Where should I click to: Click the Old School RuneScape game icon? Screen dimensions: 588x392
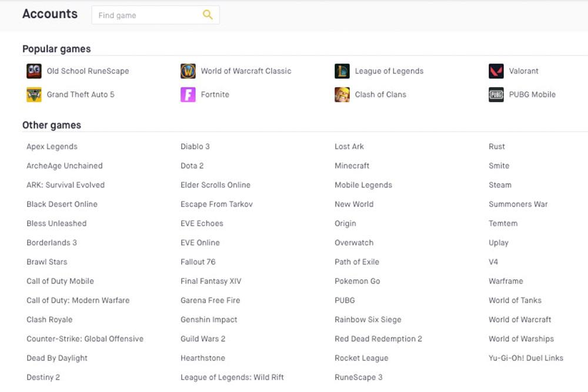34,71
